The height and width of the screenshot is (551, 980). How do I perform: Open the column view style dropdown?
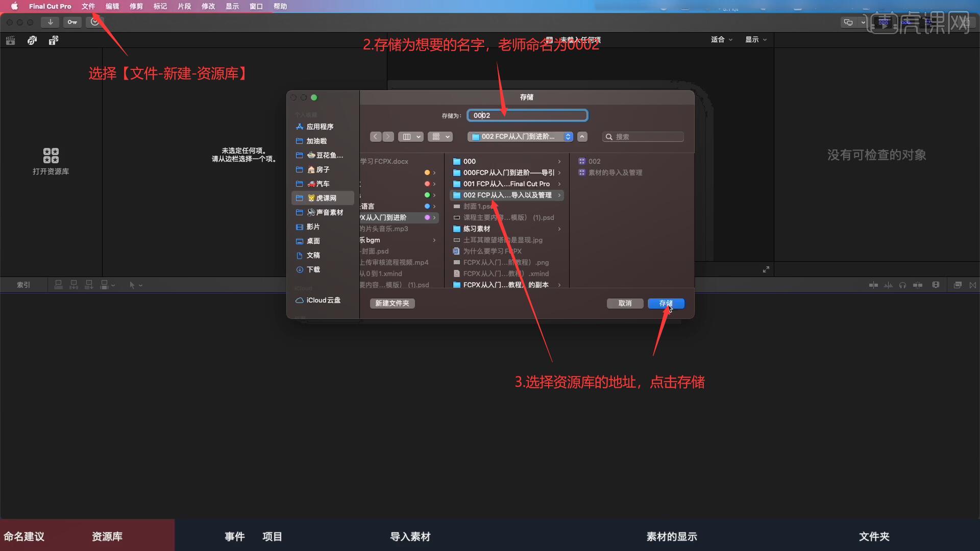[x=411, y=137]
